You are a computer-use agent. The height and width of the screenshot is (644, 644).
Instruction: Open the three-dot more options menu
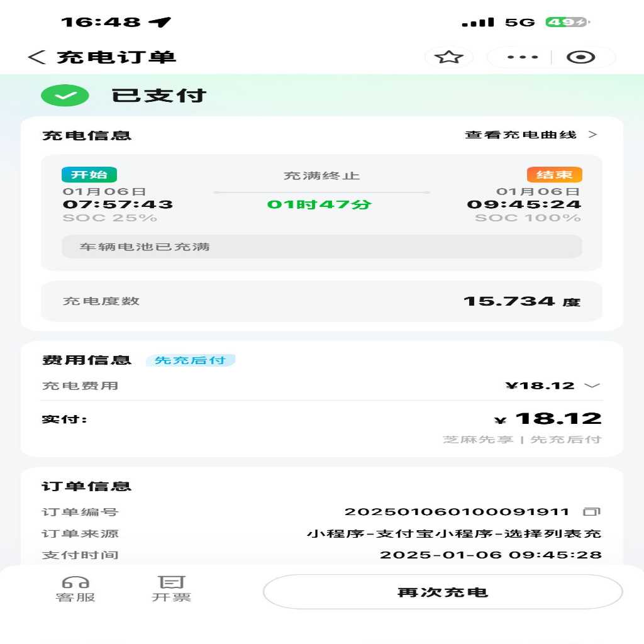[523, 57]
